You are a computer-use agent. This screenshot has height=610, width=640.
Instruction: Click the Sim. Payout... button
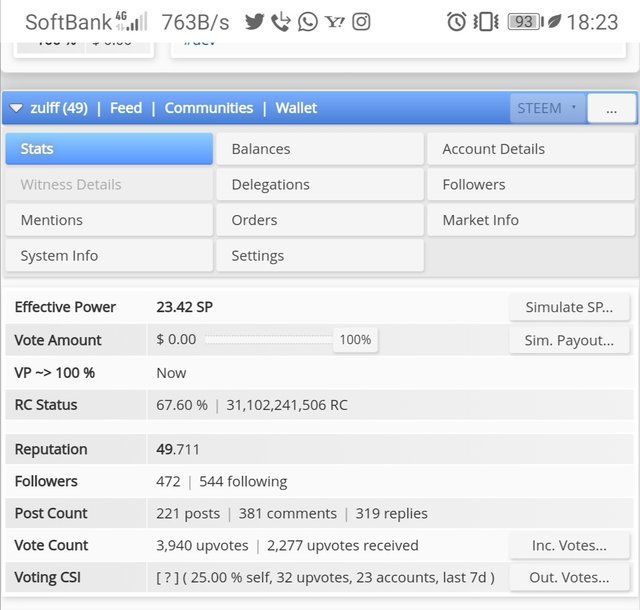tap(569, 340)
